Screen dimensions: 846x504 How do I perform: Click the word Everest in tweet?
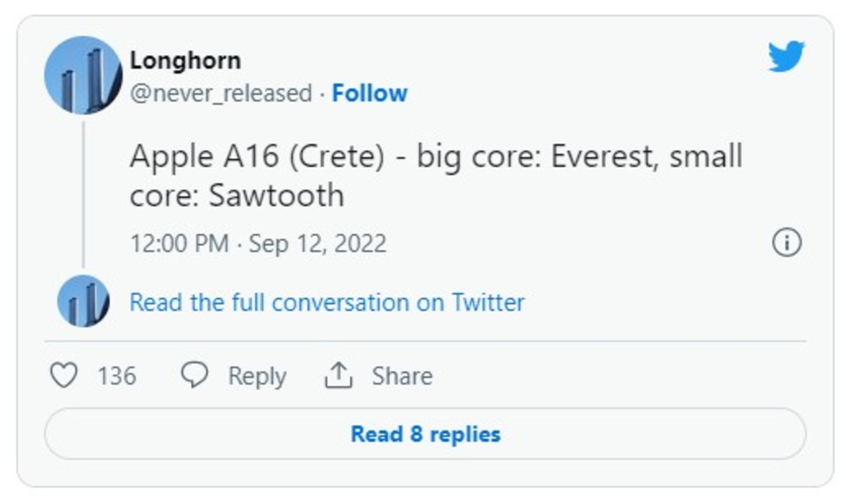(604, 157)
